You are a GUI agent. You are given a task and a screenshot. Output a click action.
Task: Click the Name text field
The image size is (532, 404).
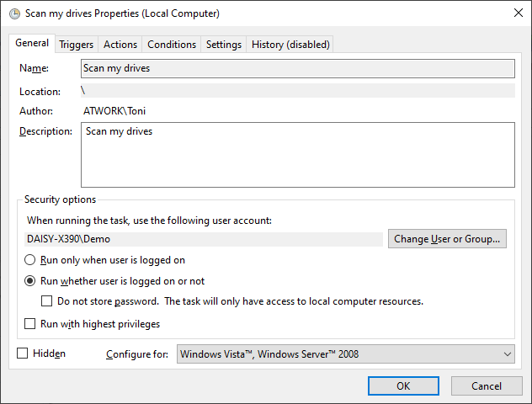[x=297, y=68]
